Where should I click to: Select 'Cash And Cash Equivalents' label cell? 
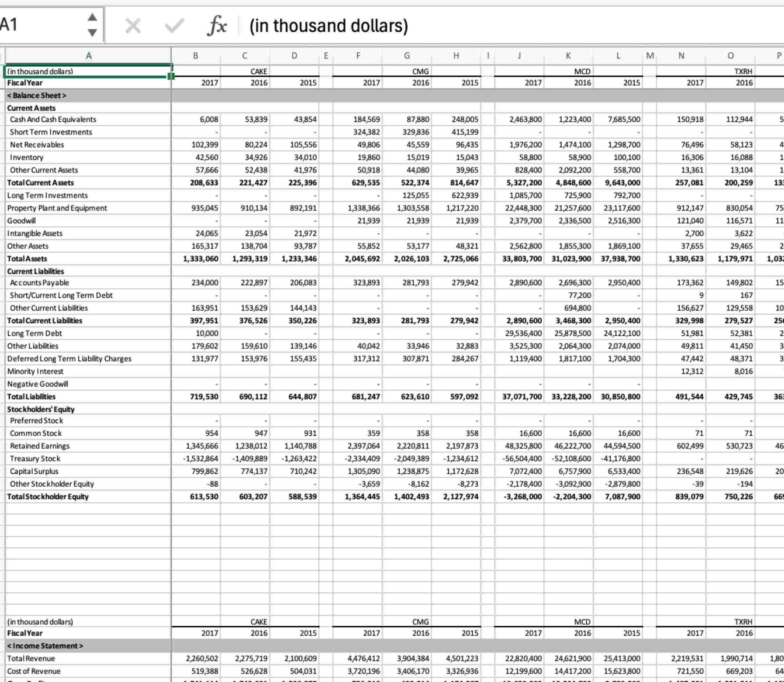[88, 120]
